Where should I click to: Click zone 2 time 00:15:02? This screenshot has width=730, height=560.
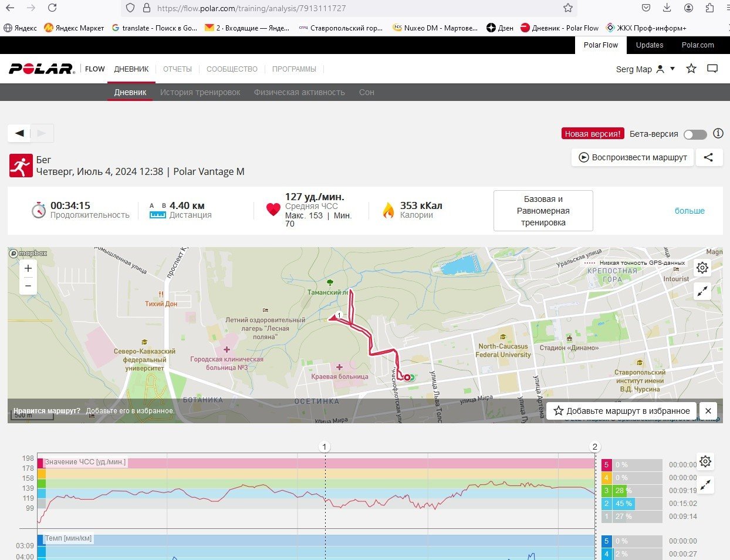pos(683,504)
